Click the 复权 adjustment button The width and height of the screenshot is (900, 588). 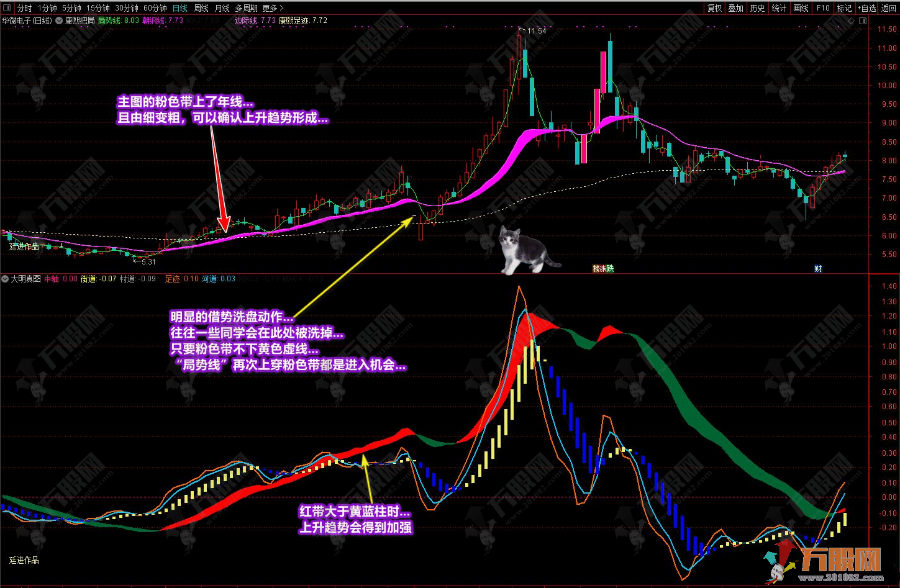coord(715,8)
